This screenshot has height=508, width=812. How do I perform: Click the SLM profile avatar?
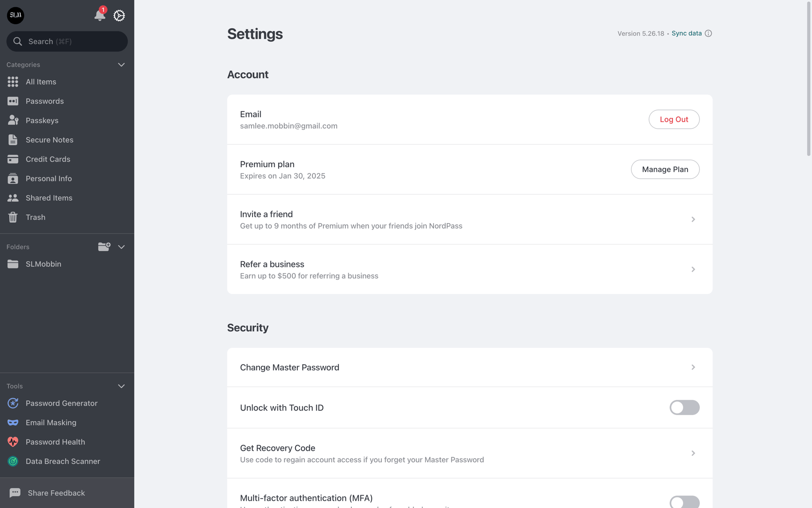click(16, 16)
